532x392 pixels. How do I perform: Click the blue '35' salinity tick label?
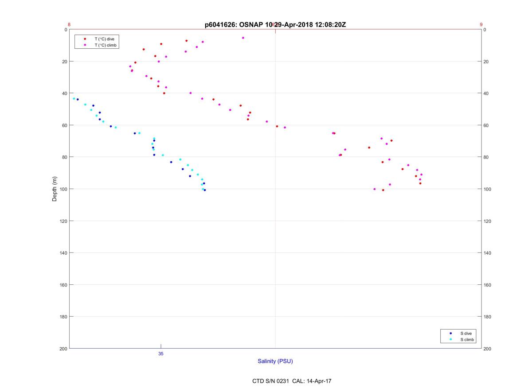[161, 353]
